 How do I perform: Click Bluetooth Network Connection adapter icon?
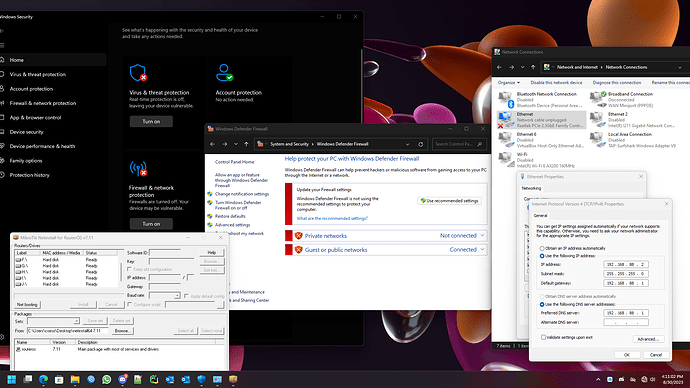(x=506, y=99)
